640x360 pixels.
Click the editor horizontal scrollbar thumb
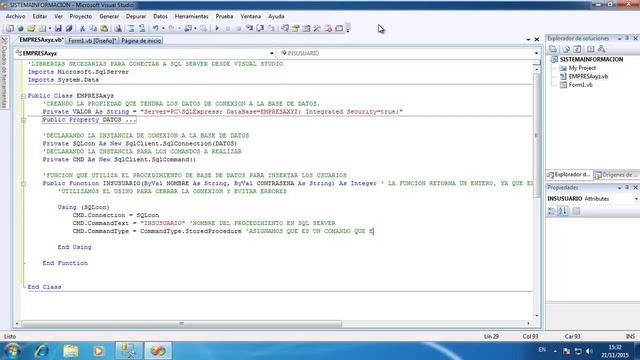[182, 324]
